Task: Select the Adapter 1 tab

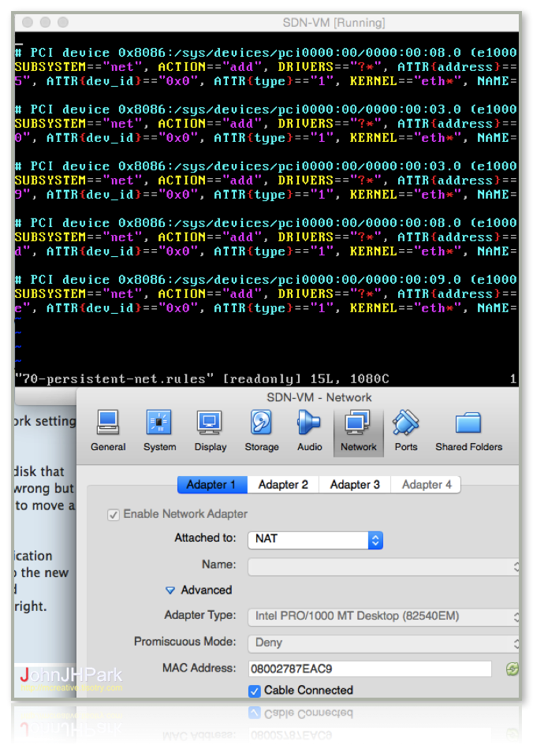Action: coord(212,485)
